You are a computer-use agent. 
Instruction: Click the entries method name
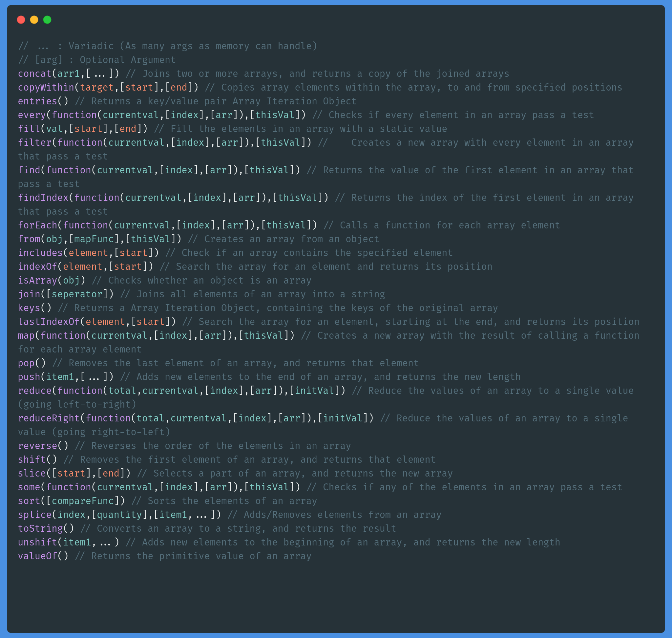(x=37, y=101)
